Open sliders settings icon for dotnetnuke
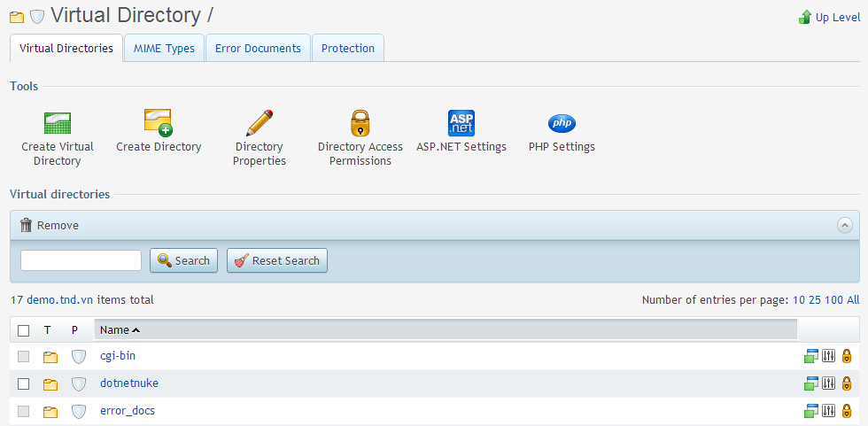Image resolution: width=868 pixels, height=426 pixels. point(828,383)
